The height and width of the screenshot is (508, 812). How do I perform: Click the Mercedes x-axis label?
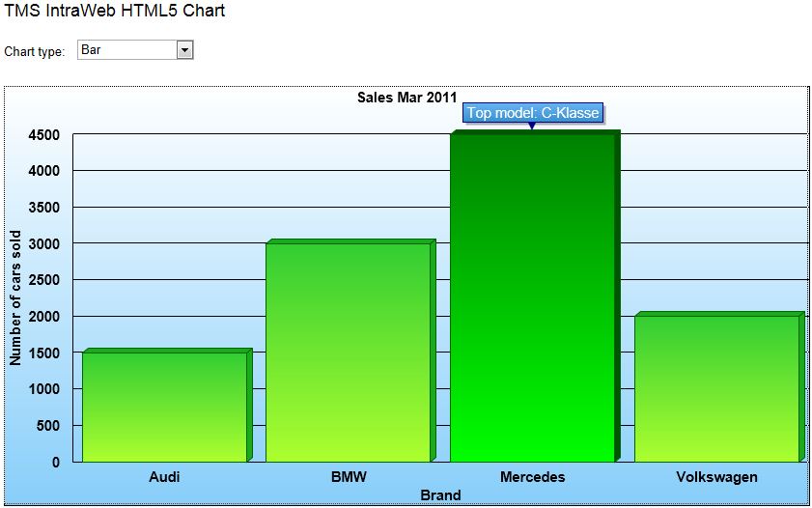(533, 477)
